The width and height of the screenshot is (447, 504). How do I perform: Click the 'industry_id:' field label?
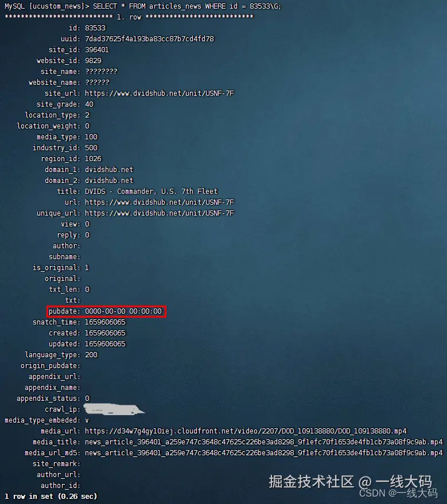click(57, 148)
